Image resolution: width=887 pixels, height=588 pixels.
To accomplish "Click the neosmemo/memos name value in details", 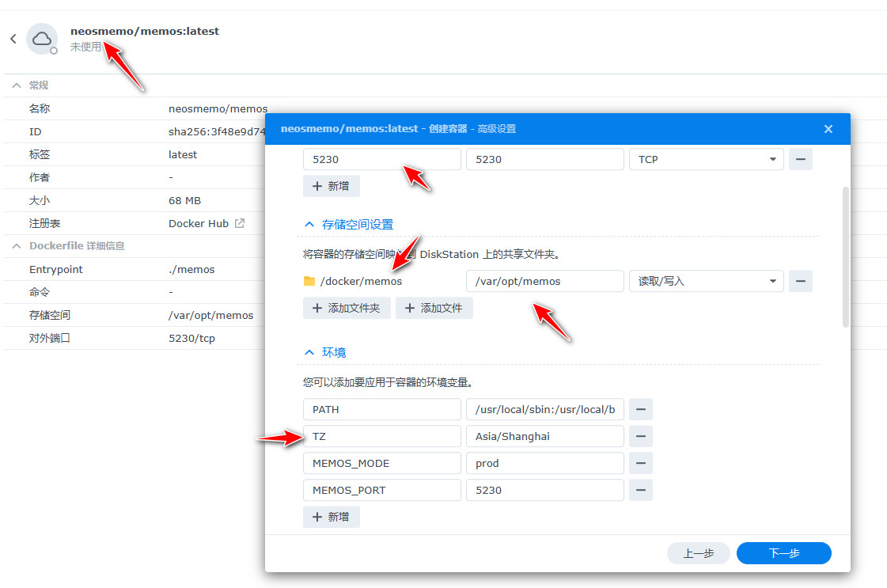I will [218, 108].
